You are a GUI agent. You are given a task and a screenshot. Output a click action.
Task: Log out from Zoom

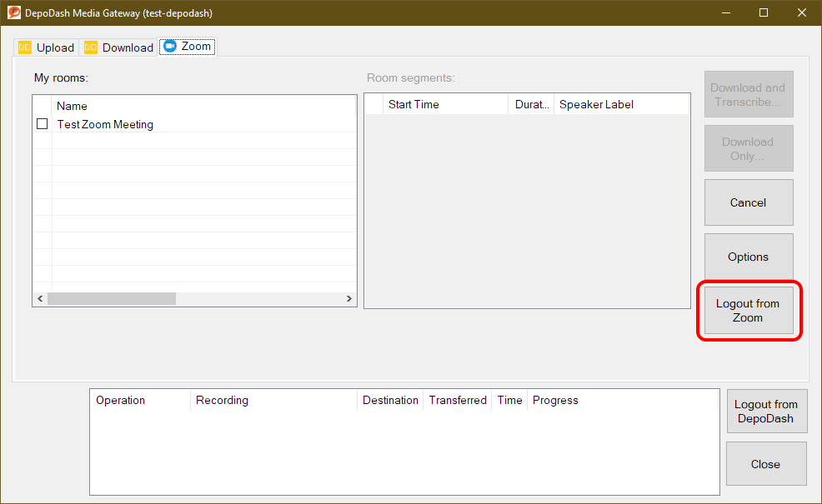pos(748,310)
